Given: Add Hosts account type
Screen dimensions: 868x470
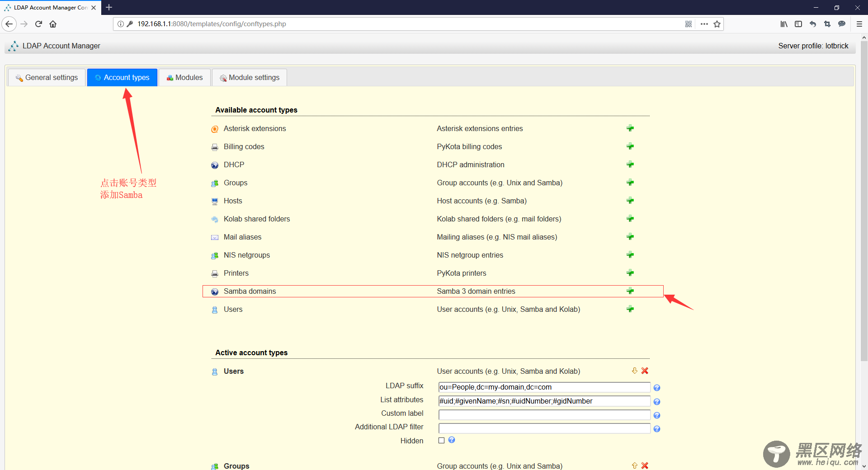Looking at the screenshot, I should [x=630, y=201].
